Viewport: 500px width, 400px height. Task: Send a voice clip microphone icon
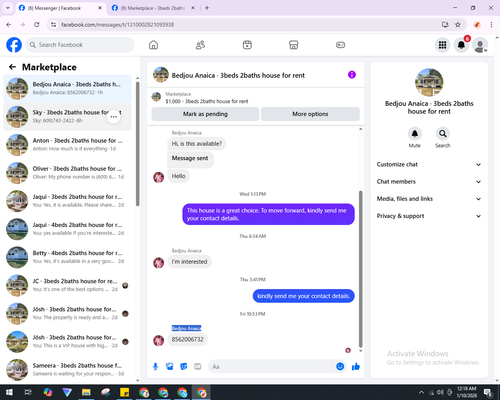(x=155, y=367)
